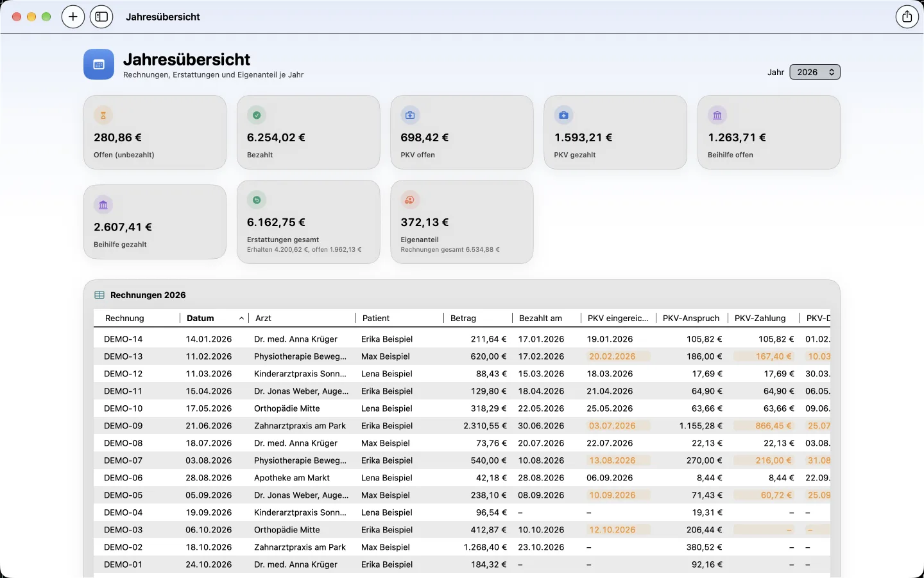Sort by the Rechnung column header
Screen dimensions: 924x578
(x=137, y=318)
